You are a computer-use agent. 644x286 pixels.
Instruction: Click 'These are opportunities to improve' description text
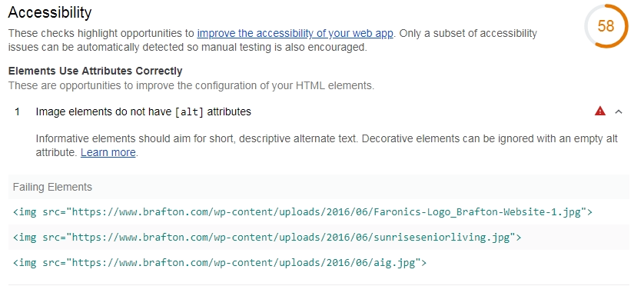pos(191,86)
